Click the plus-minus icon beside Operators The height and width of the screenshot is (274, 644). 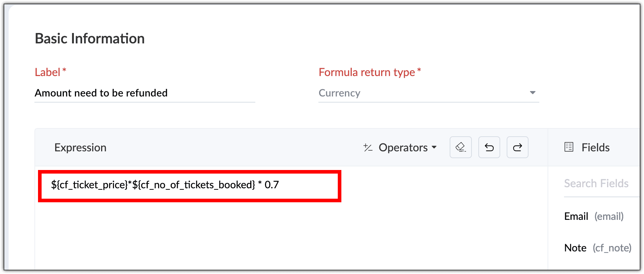click(368, 147)
